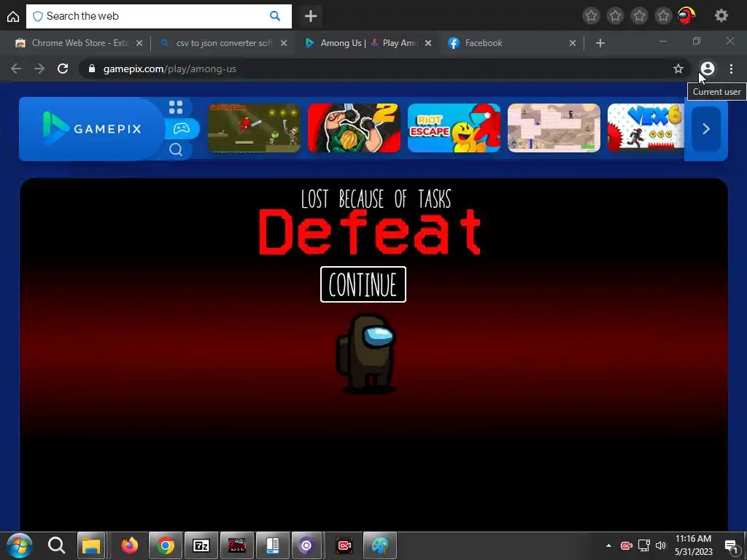Screen dimensions: 747x560
Task: Click the GamePix logo
Action: [x=92, y=128]
